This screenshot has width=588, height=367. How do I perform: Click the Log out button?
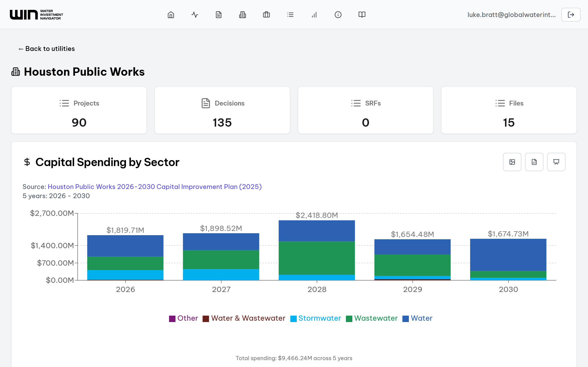[x=571, y=14]
